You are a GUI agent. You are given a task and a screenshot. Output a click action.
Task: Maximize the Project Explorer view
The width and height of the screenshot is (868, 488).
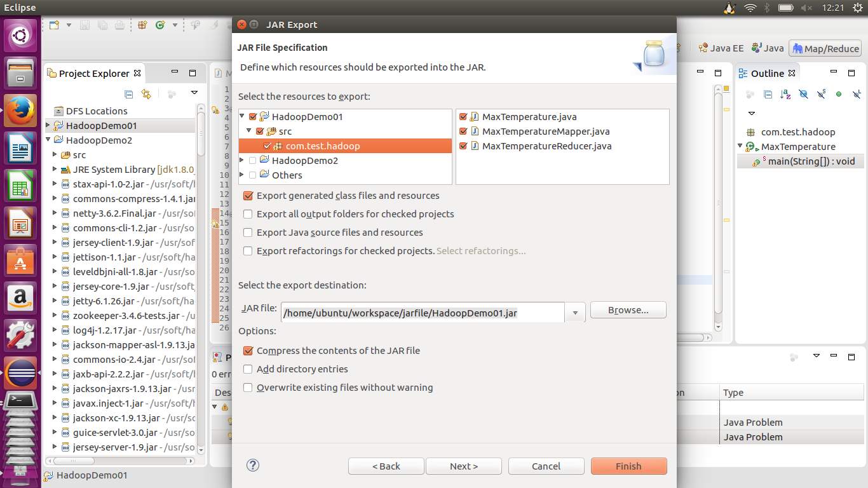click(193, 73)
